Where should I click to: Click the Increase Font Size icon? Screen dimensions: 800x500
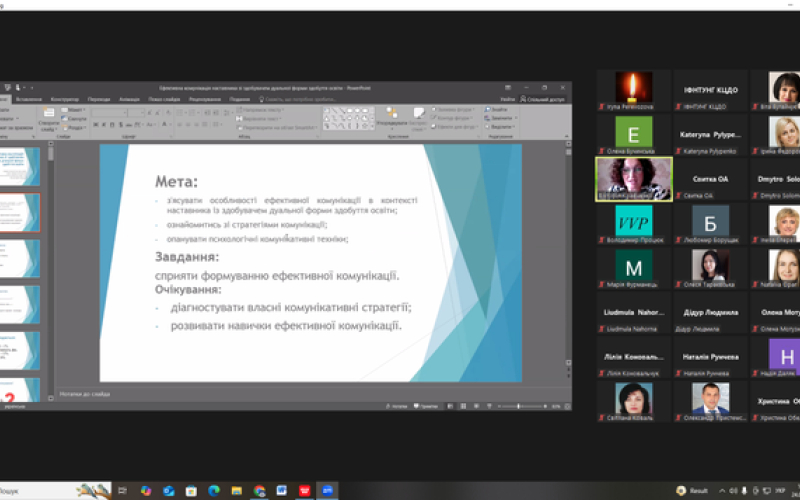point(149,113)
